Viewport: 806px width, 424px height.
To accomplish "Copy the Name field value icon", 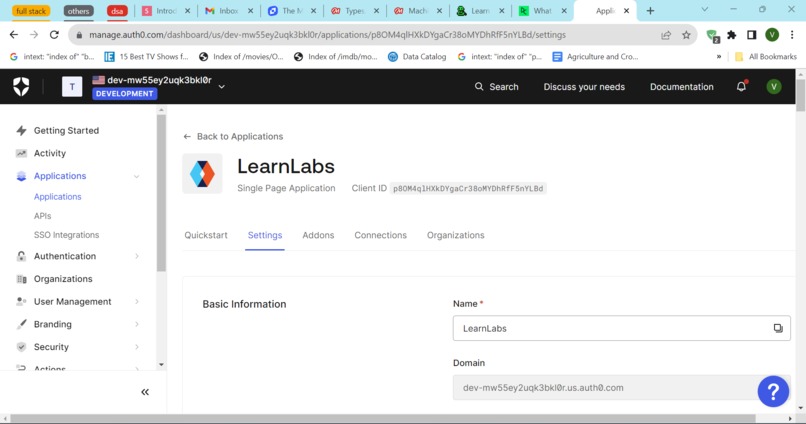I will coord(778,328).
